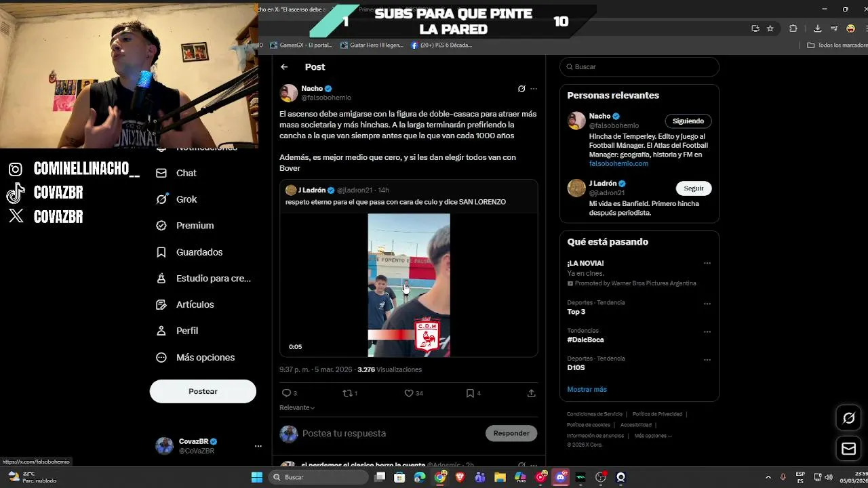This screenshot has width=868, height=488.
Task: Expand the Relevante sort dropdown
Action: (x=297, y=407)
